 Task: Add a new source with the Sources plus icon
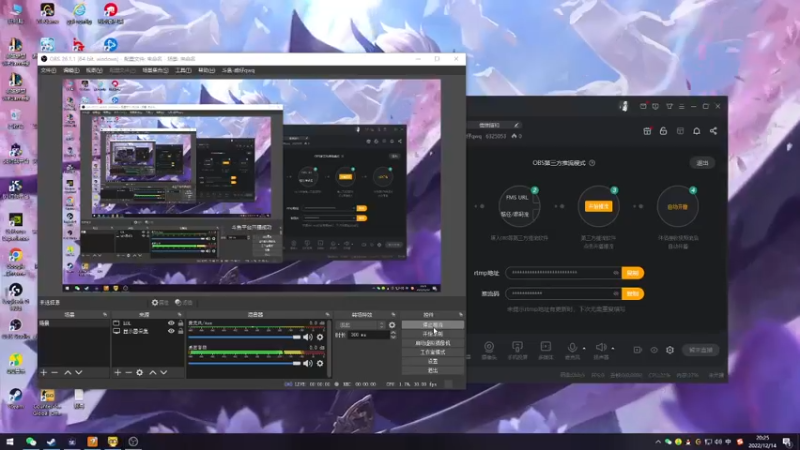(x=117, y=372)
